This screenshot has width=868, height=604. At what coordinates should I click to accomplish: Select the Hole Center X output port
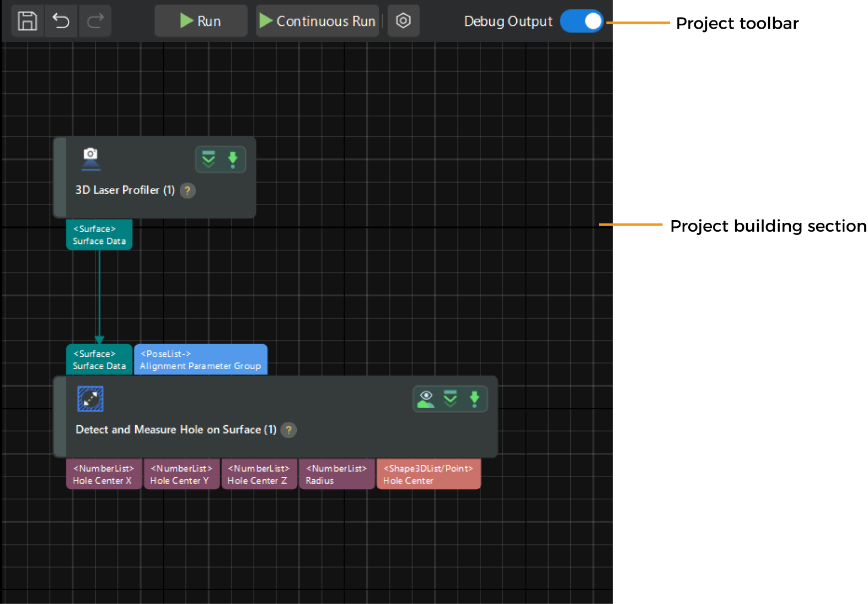click(103, 474)
